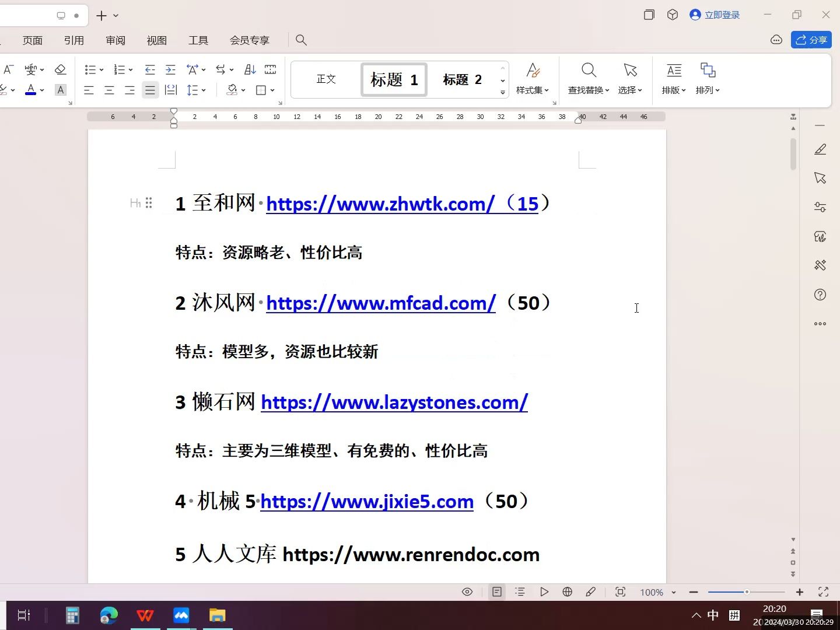840x630 pixels.
Task: Open the 审阅 menu tab
Action: tap(116, 40)
